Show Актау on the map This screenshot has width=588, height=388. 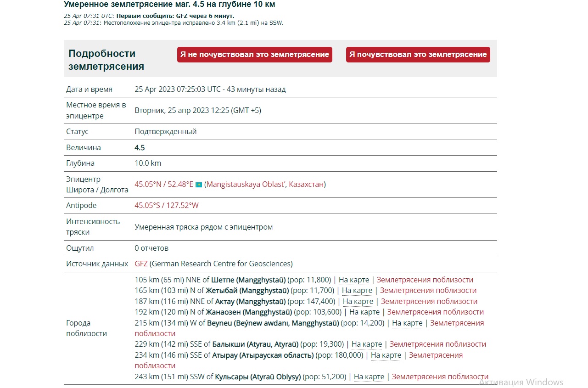click(358, 301)
